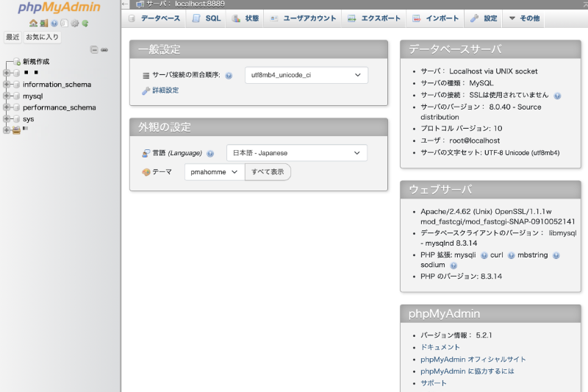Click the log out door icon
This screenshot has width=588, height=392.
click(x=44, y=24)
